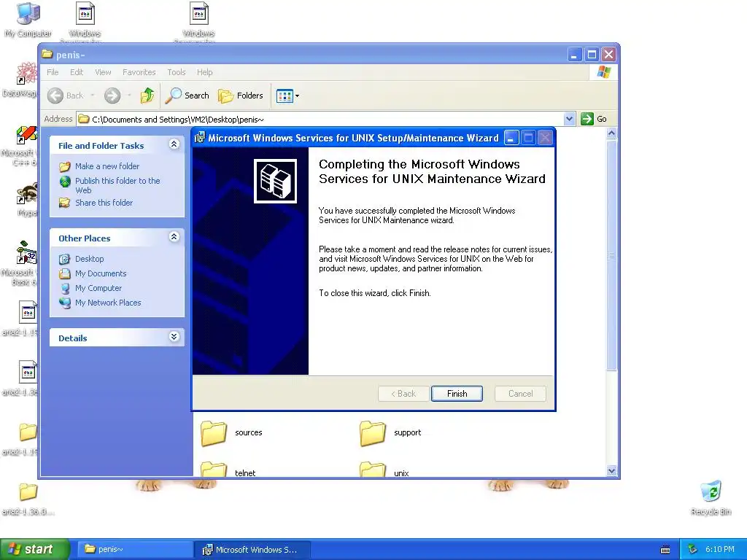
Task: Toggle the Folders toolbar button
Action: 241,96
